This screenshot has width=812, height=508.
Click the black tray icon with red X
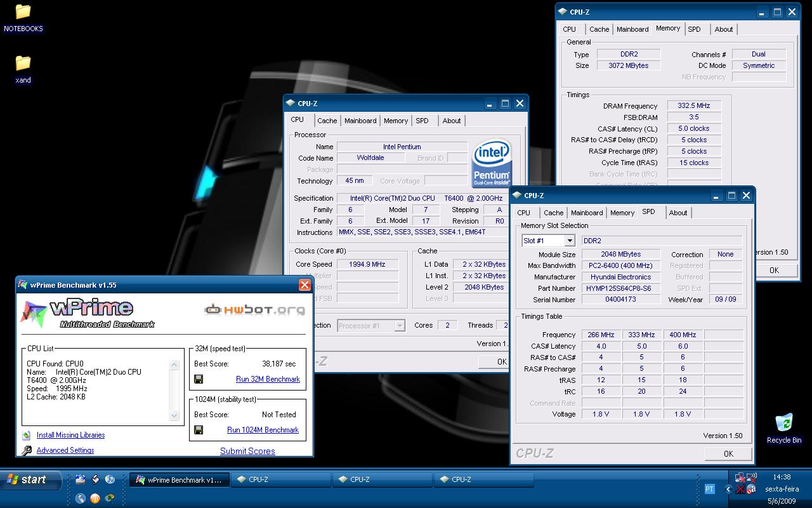click(740, 489)
